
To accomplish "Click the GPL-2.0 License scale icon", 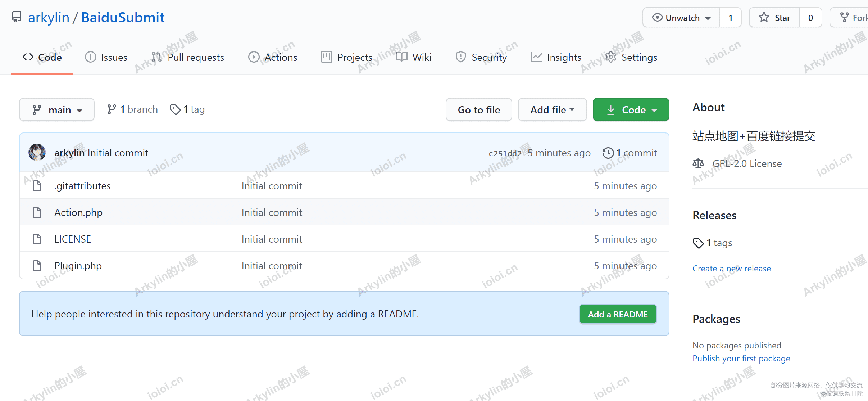I will [x=698, y=163].
